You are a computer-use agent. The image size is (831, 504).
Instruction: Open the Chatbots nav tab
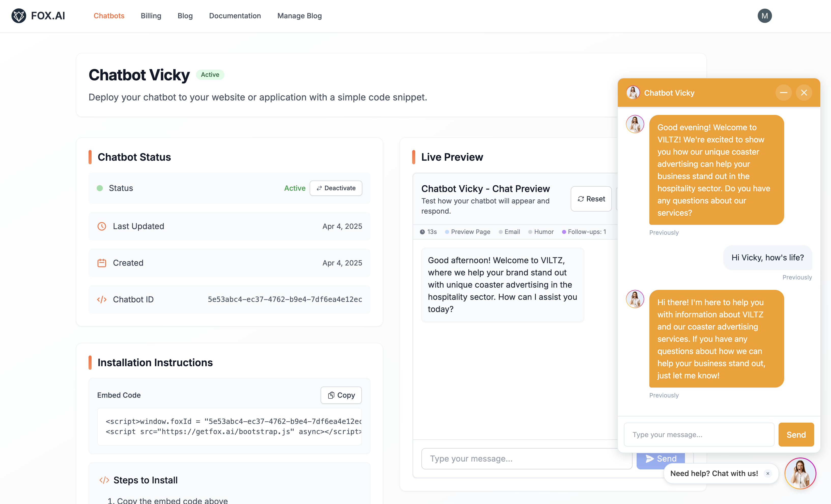tap(109, 16)
